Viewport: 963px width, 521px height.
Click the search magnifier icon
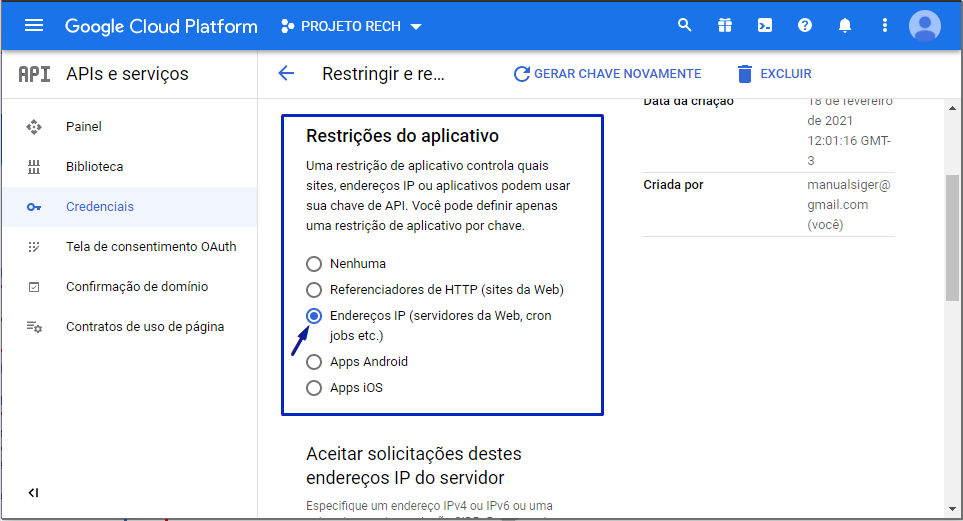tap(684, 25)
